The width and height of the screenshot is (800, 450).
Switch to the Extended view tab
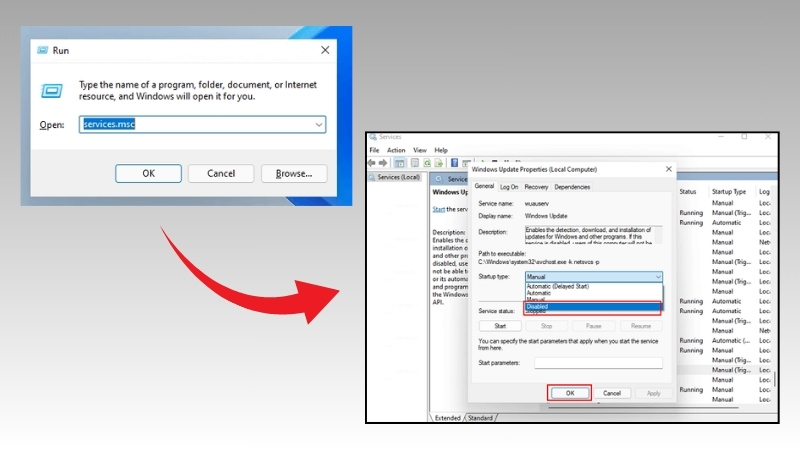447,418
